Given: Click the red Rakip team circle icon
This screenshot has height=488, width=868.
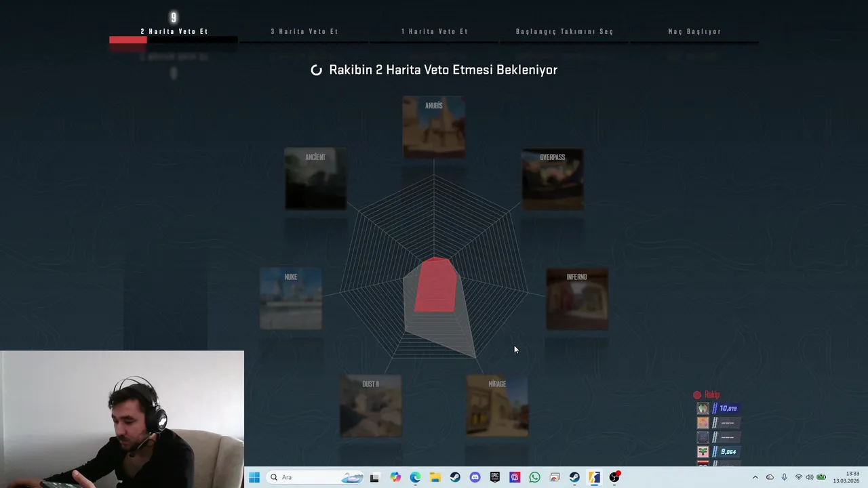Looking at the screenshot, I should [697, 394].
